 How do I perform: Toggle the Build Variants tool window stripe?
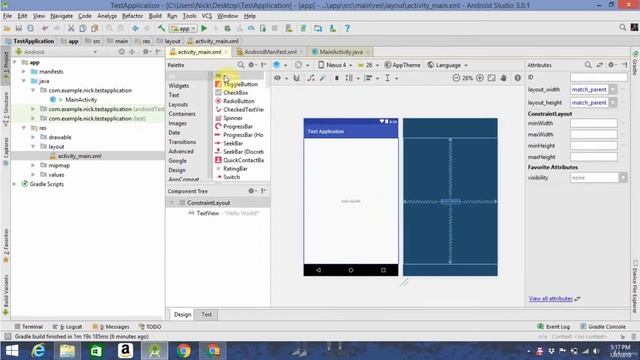pyautogui.click(x=6, y=295)
